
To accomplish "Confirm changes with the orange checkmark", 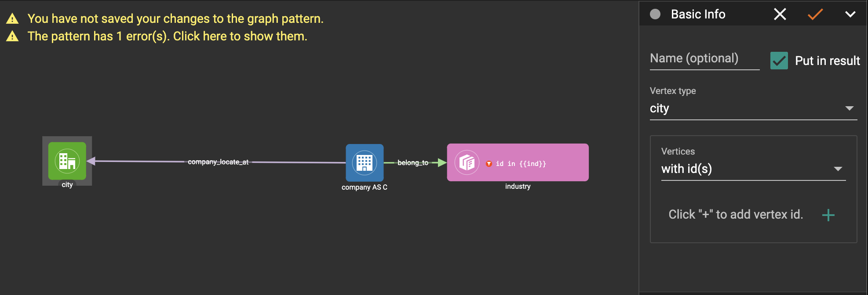I will click(815, 14).
